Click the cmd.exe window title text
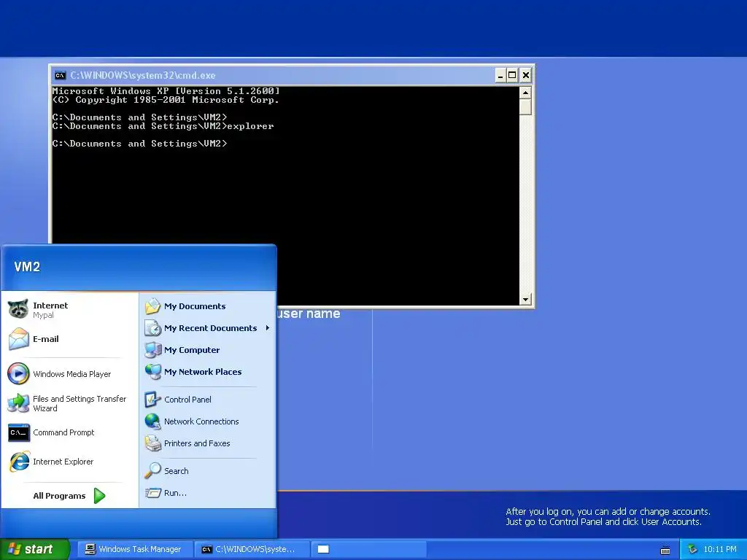This screenshot has width=747, height=560. tap(143, 75)
